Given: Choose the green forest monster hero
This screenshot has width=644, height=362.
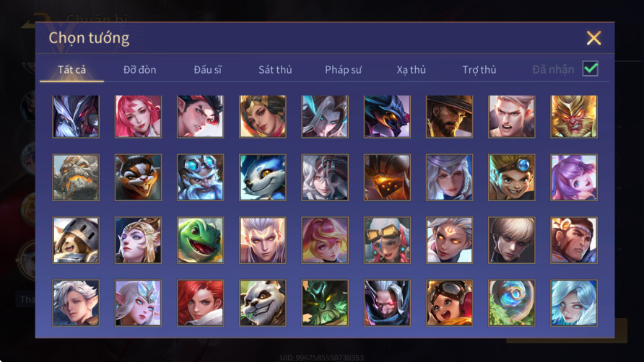Looking at the screenshot, I should pyautogui.click(x=325, y=303).
